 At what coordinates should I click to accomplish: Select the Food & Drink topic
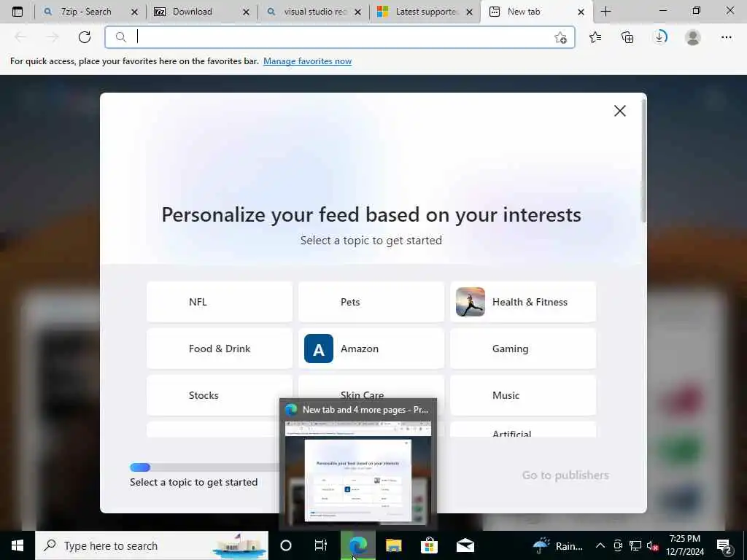[220, 349]
